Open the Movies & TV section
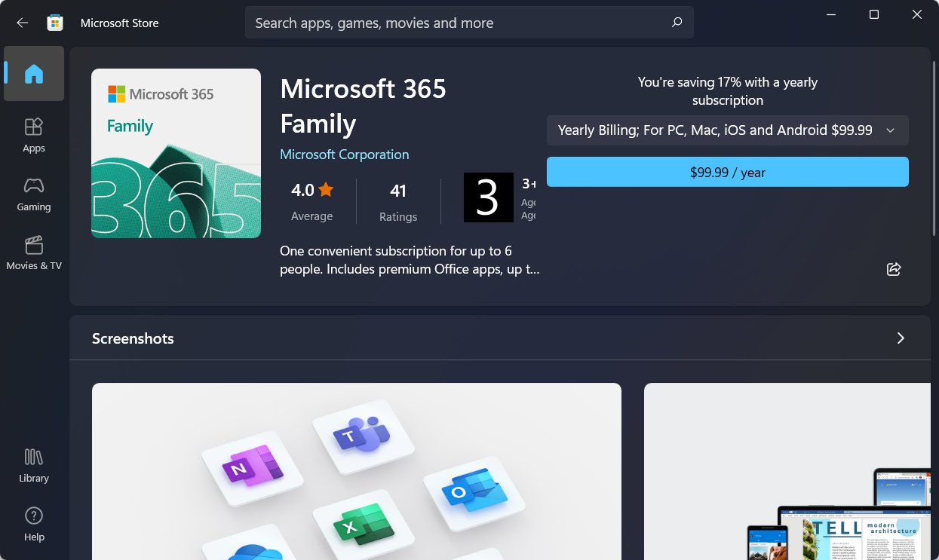Viewport: 939px width, 560px height. [34, 252]
